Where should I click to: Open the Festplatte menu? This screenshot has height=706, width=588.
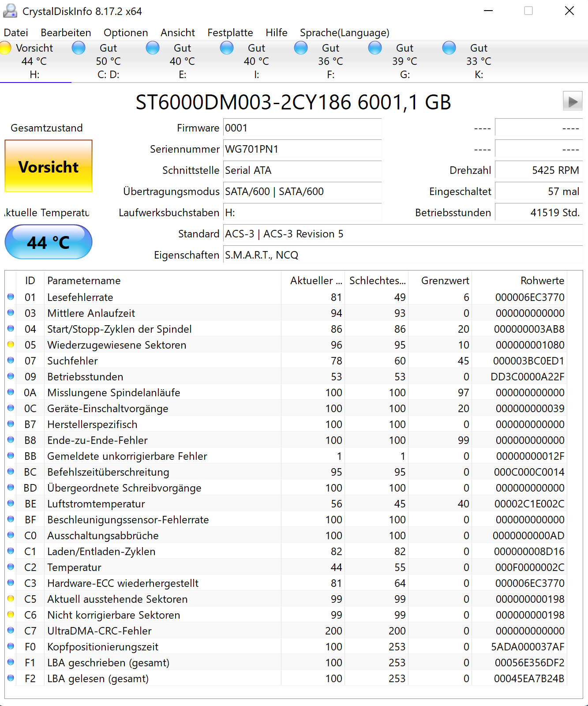point(230,33)
